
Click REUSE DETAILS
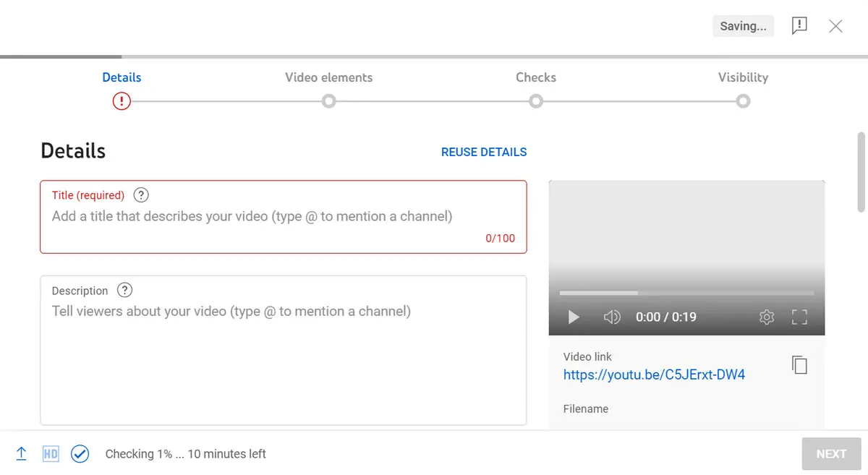[484, 152]
